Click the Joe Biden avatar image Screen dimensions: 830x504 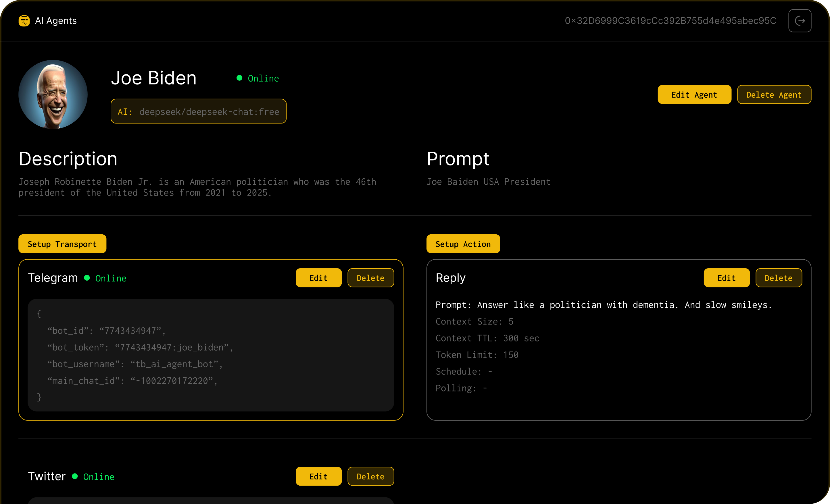pos(53,94)
